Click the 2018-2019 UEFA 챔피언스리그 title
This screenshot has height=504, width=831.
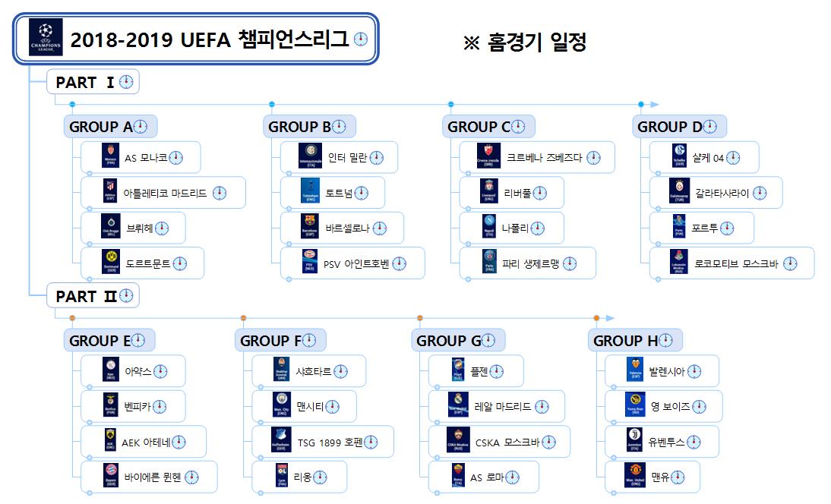tap(209, 39)
